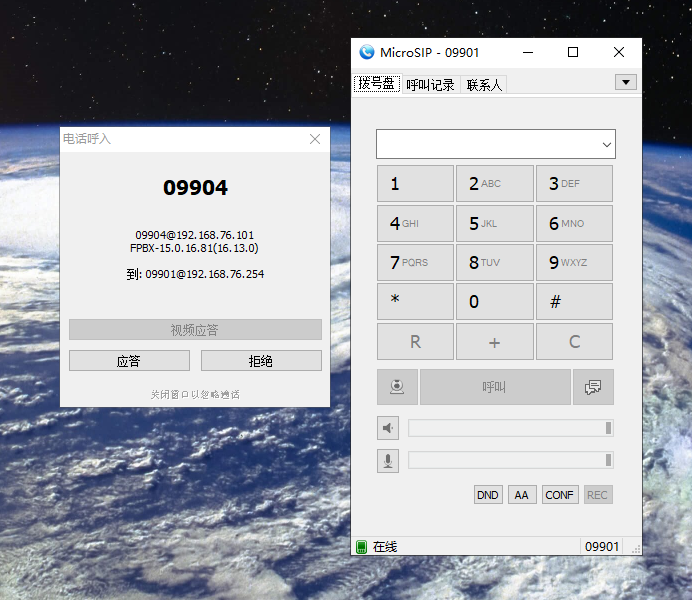Adjust the microphone level slider
This screenshot has height=600, width=692.
tap(511, 461)
